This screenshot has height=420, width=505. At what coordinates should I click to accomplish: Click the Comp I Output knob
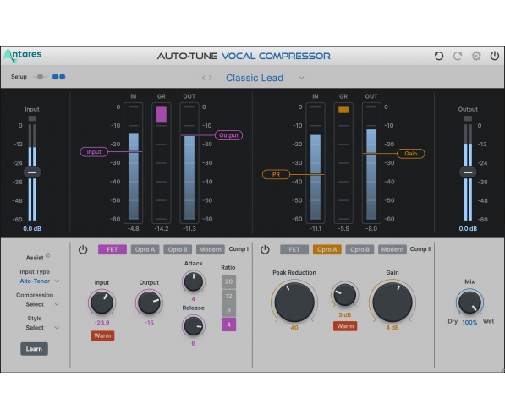[x=149, y=303]
